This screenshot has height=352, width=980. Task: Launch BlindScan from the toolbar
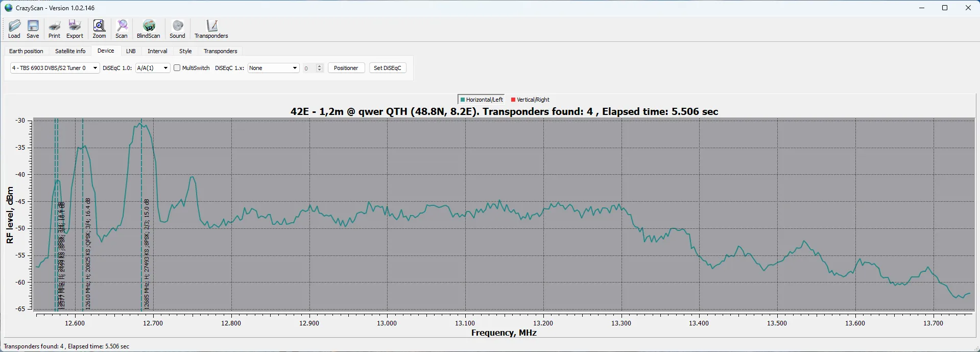149,29
